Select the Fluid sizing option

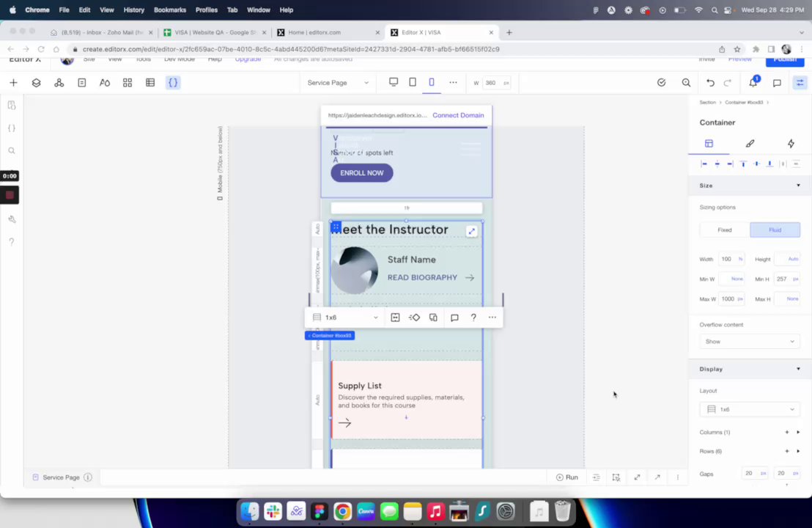point(775,230)
